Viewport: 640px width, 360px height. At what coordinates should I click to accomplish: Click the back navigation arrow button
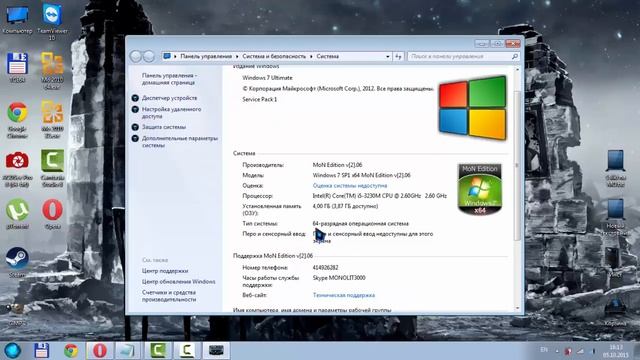136,56
